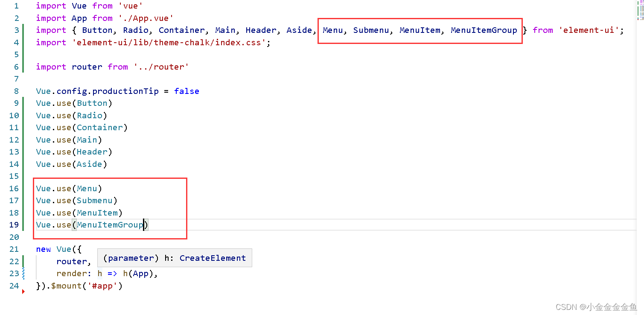Place cursor in Vue.use(Main) line
The width and height of the screenshot is (644, 315).
pyautogui.click(x=69, y=140)
